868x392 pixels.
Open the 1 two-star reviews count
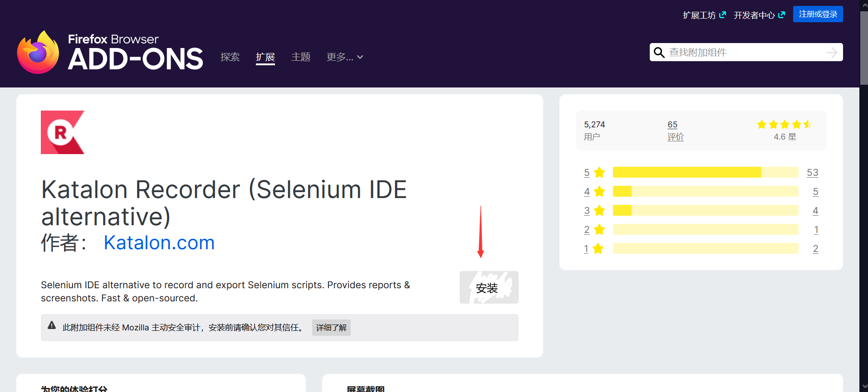816,230
